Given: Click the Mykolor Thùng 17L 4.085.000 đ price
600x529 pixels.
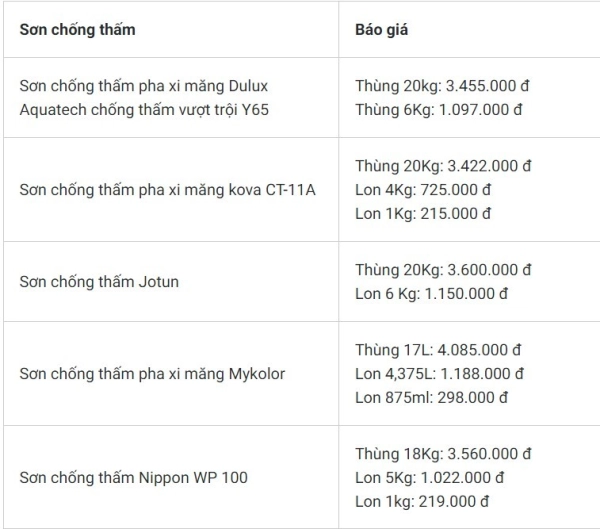Looking at the screenshot, I should pyautogui.click(x=439, y=351).
